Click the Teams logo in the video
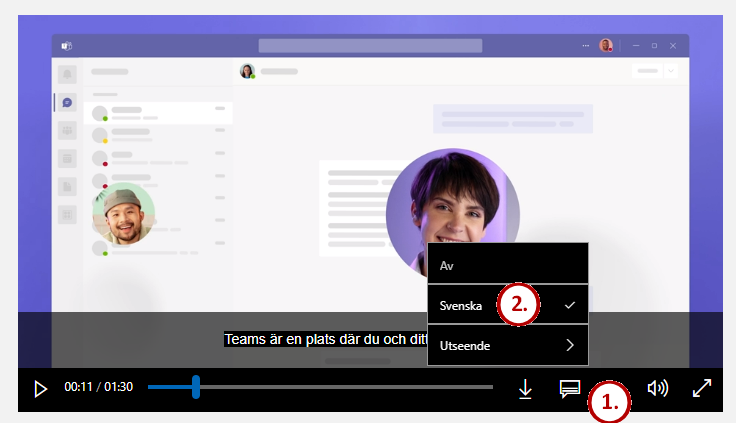 67,46
